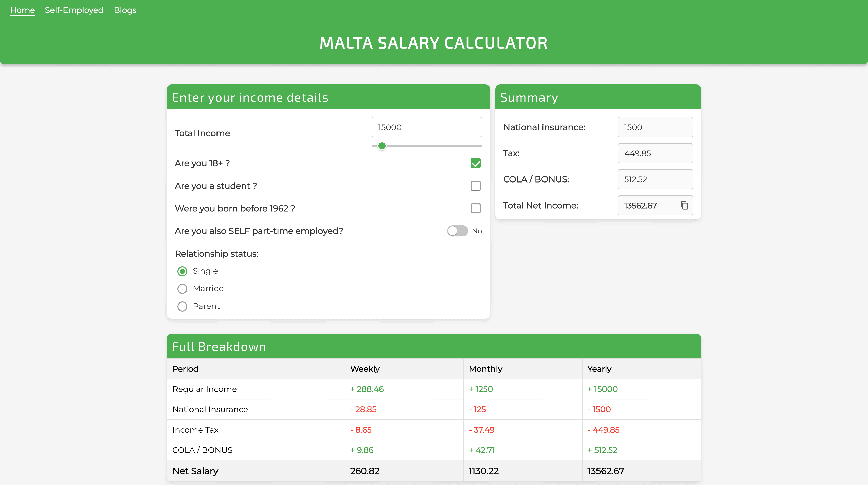Select the Married relationship status
The image size is (868, 485).
click(x=182, y=289)
